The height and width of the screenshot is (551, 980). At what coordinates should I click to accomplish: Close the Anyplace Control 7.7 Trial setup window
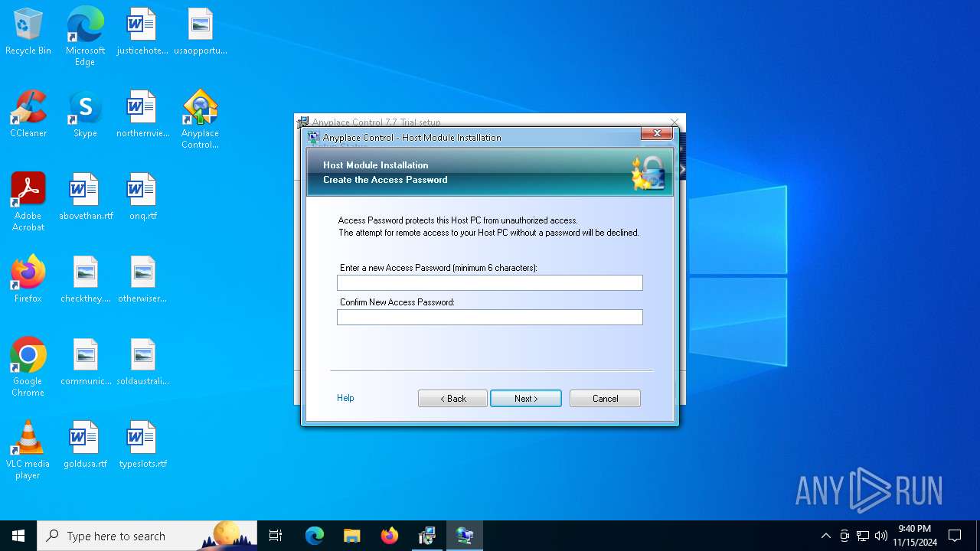[675, 122]
